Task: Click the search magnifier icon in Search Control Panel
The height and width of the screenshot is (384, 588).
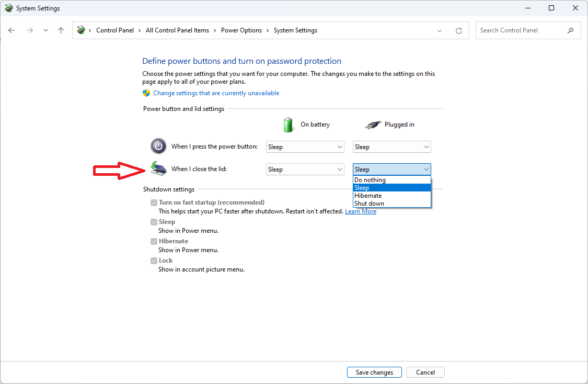Action: point(571,30)
